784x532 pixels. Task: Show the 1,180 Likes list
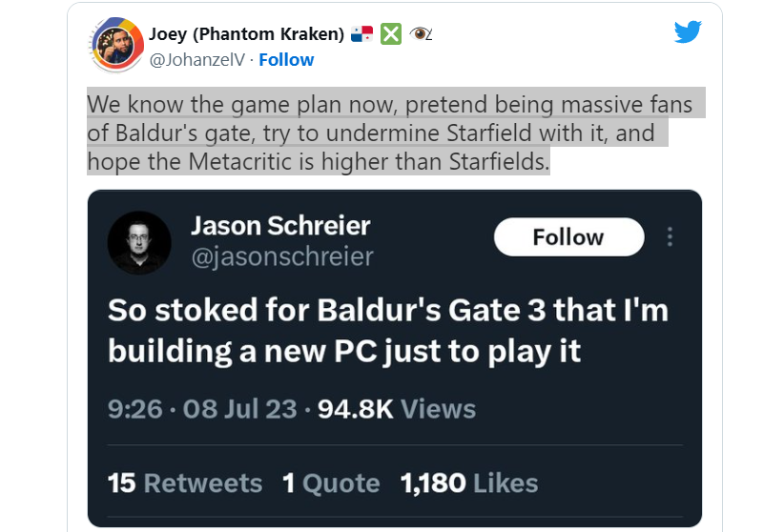point(469,483)
